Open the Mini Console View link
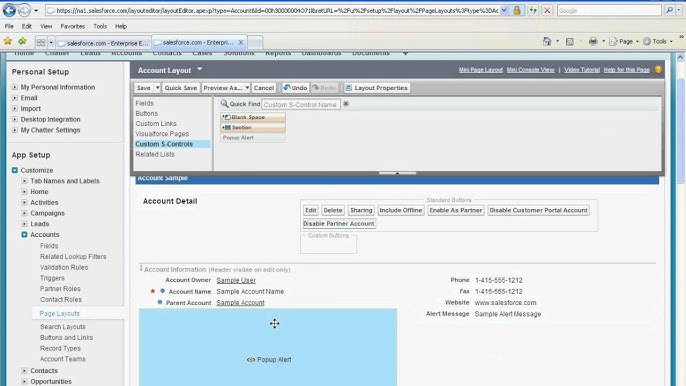686x386 pixels. (530, 70)
